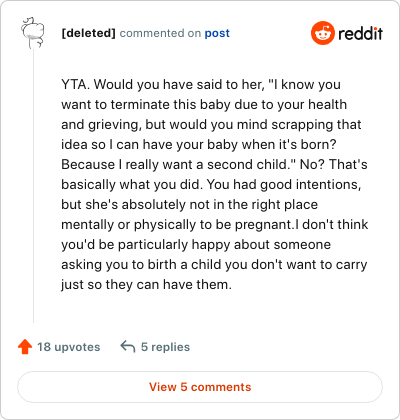This screenshot has width=400, height=420.
Task: Click the orange Reddit Snoo logo
Action: pos(322,33)
